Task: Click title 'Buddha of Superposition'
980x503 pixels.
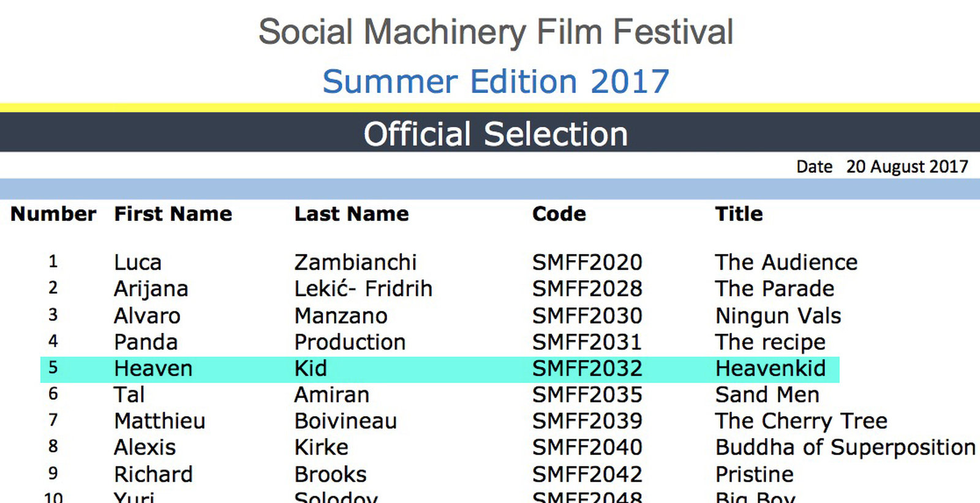Action: click(845, 447)
